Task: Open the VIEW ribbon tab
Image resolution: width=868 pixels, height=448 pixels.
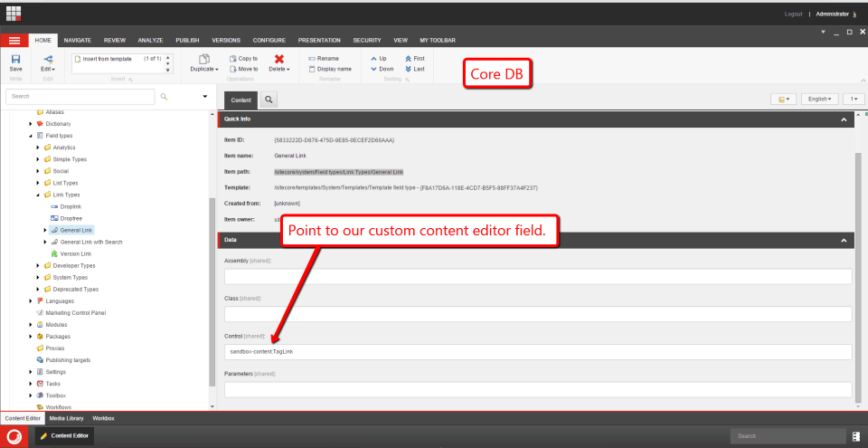Action: 401,41
